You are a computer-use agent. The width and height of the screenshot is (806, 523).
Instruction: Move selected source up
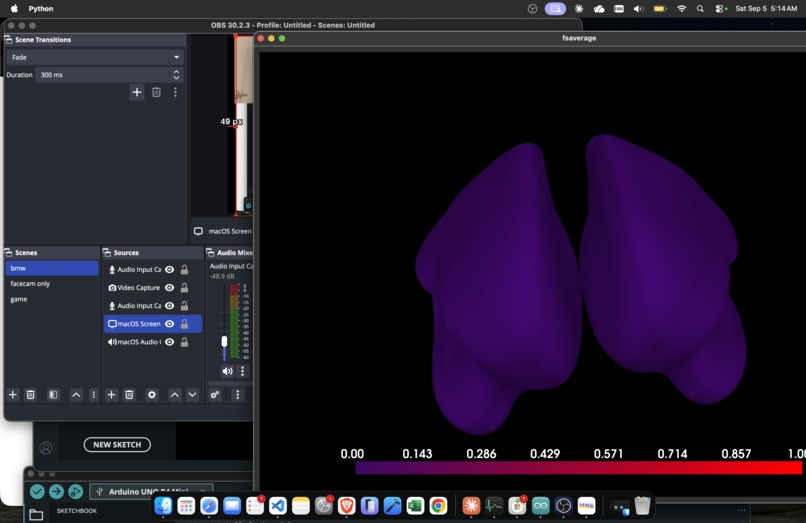175,394
